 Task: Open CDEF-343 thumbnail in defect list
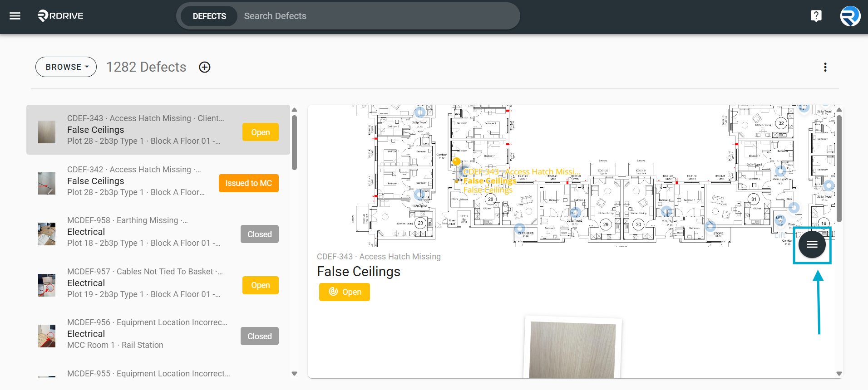[47, 132]
